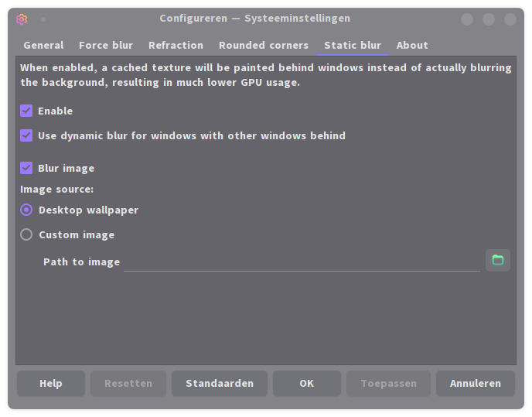Click the System Settings gear icon in titlebar
This screenshot has width=532, height=417.
(x=22, y=19)
